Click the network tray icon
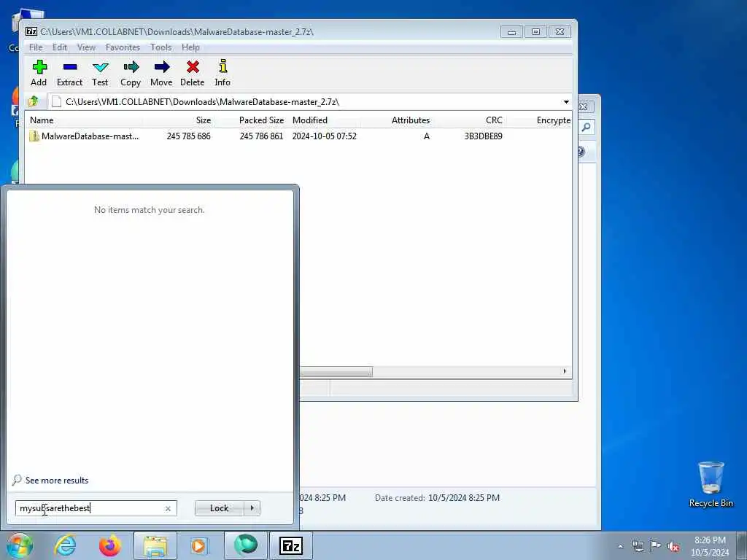Image resolution: width=747 pixels, height=560 pixels. point(638,546)
